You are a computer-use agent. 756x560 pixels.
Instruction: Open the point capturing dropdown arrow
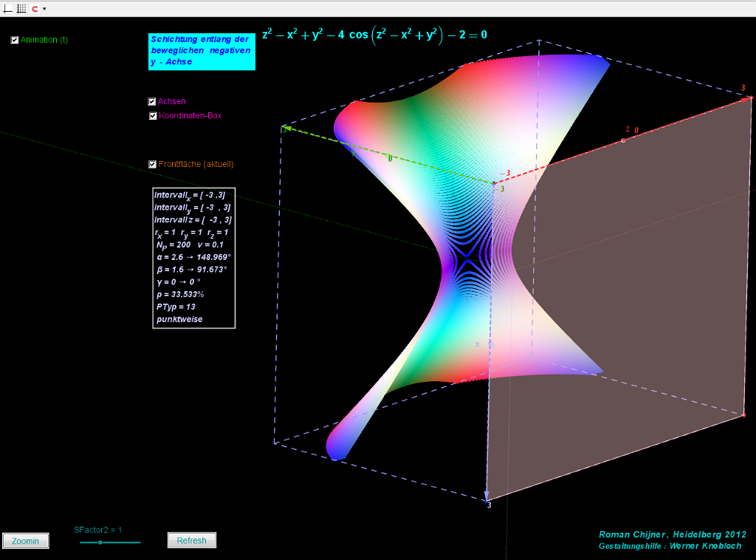[x=44, y=9]
